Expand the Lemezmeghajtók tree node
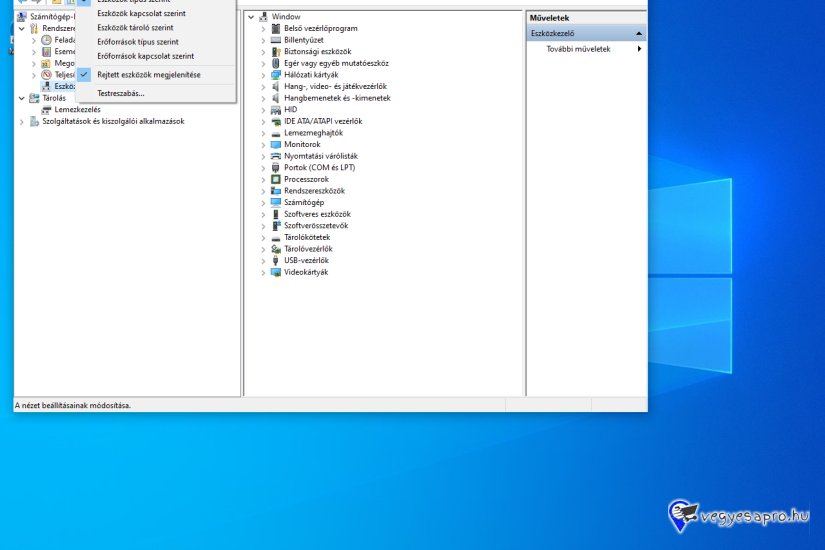 click(263, 133)
